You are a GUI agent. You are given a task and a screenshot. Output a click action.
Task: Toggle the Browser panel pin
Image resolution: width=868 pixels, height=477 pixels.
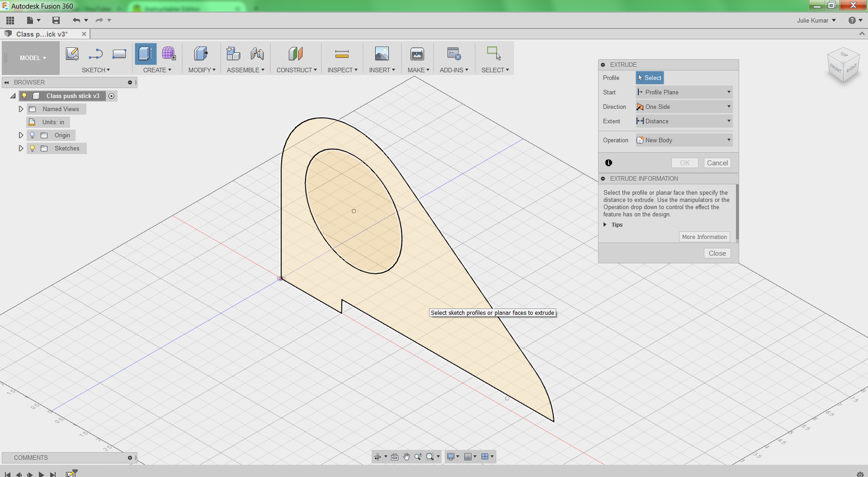point(130,82)
